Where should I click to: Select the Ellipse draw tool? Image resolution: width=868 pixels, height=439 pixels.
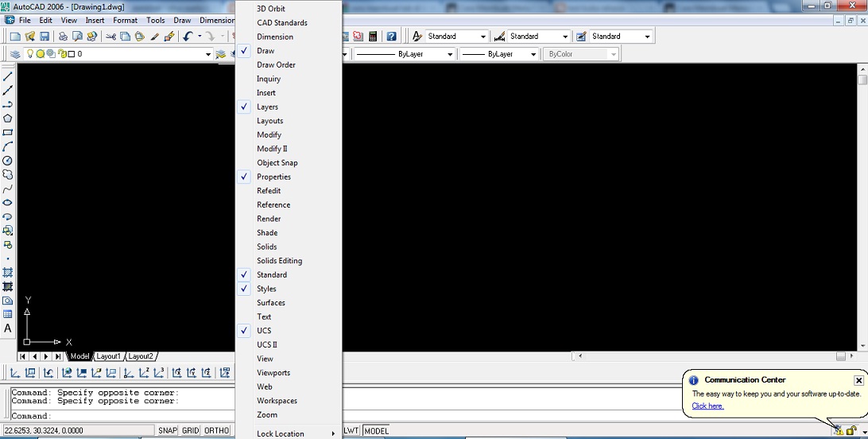tap(8, 203)
